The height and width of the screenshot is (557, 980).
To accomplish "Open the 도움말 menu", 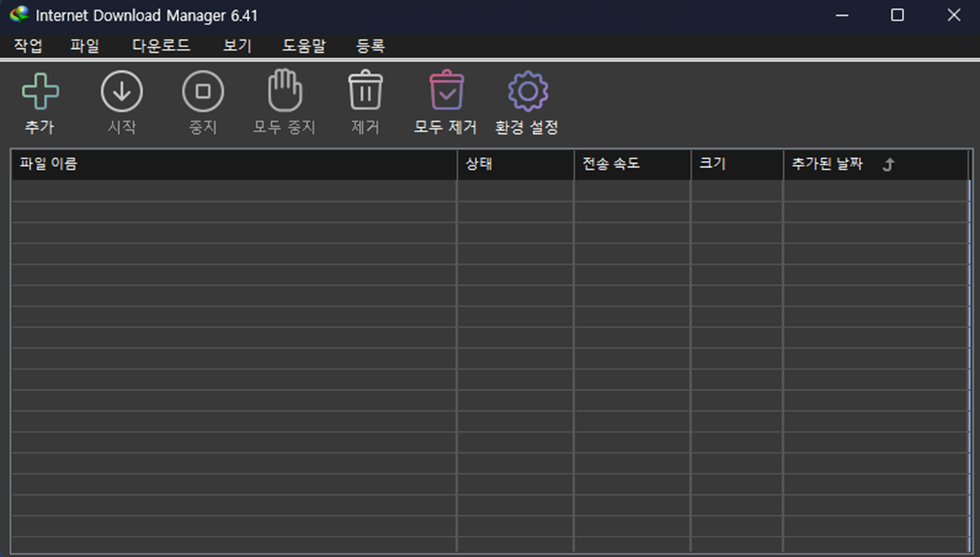I will 304,46.
